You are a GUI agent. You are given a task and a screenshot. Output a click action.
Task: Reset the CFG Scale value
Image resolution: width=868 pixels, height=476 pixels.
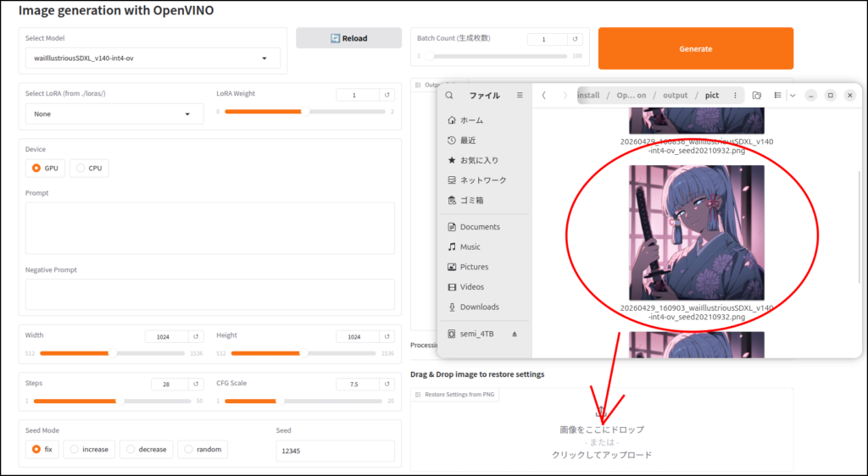[x=387, y=384]
